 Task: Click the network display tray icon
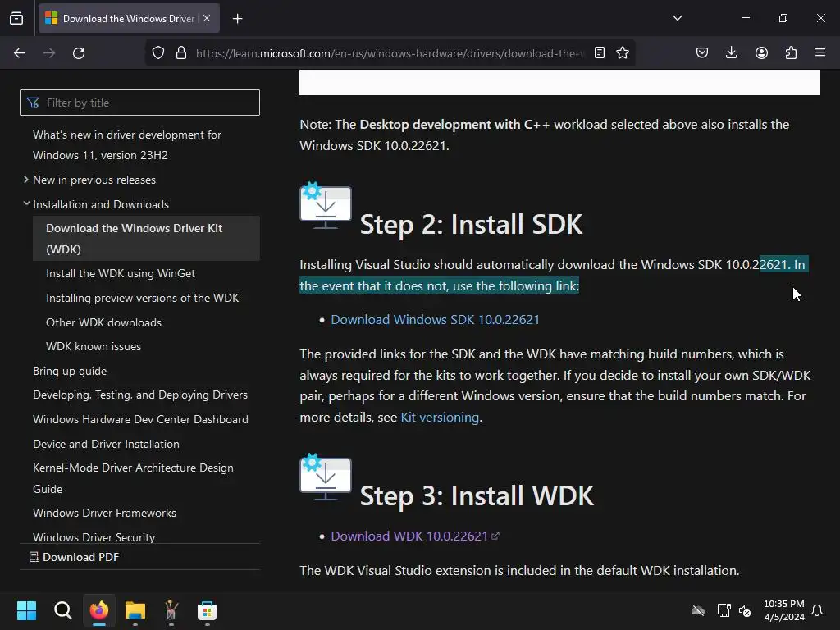point(724,610)
